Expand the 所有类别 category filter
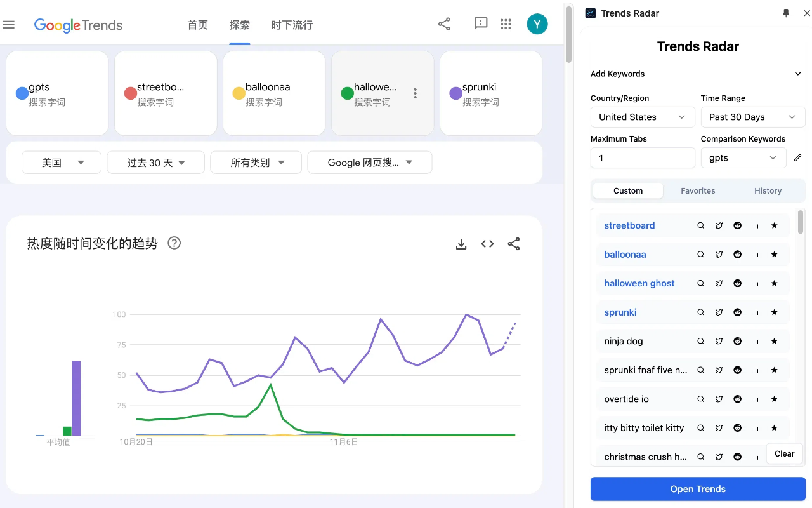Screen dimensions: 812x508 click(x=256, y=162)
